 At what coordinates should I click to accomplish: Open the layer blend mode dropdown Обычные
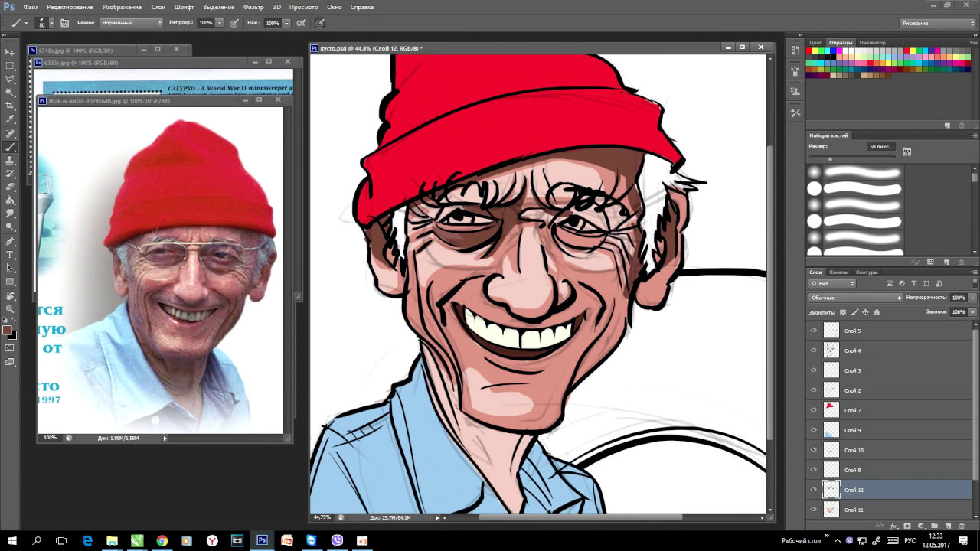click(855, 298)
